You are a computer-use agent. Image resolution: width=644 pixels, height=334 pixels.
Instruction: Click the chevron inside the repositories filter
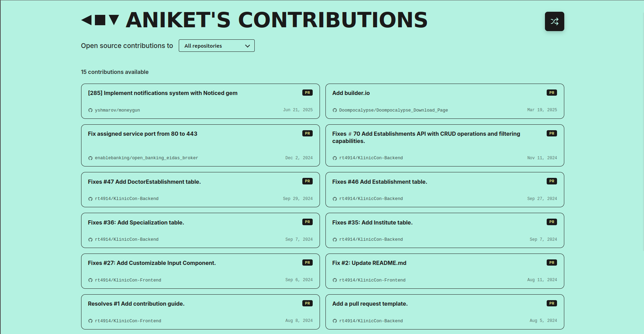tap(247, 45)
